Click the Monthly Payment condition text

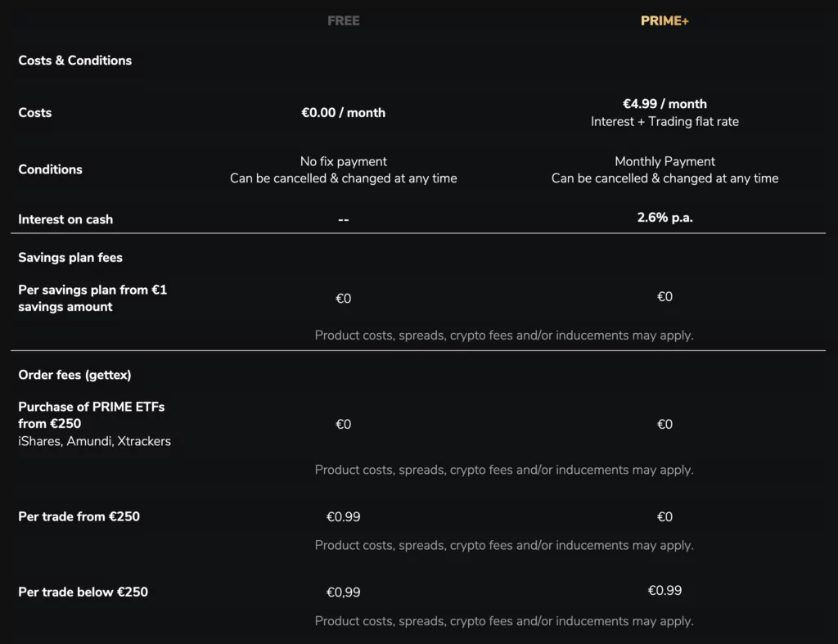pyautogui.click(x=665, y=161)
